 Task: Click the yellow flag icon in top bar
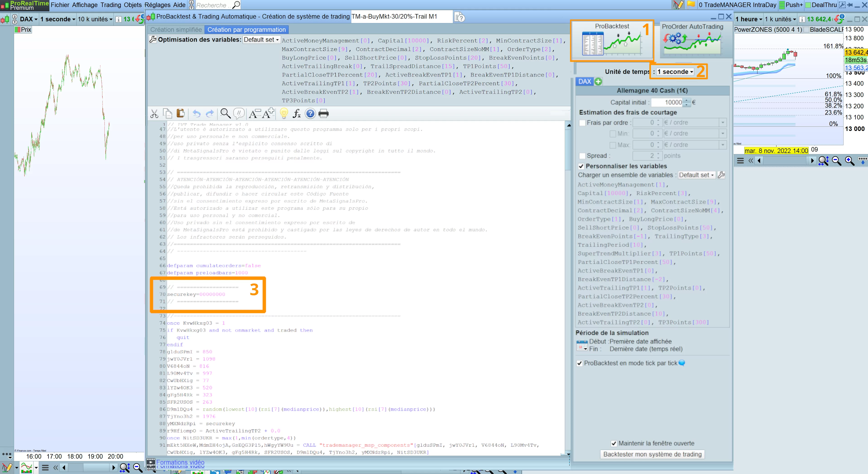(691, 5)
